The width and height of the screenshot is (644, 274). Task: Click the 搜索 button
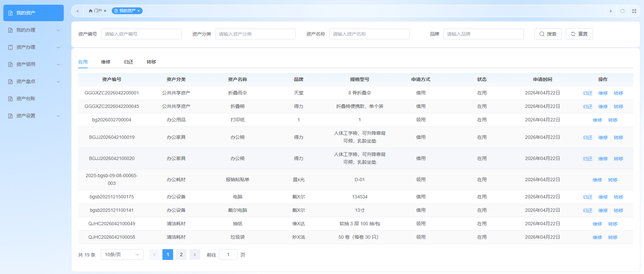tap(548, 34)
